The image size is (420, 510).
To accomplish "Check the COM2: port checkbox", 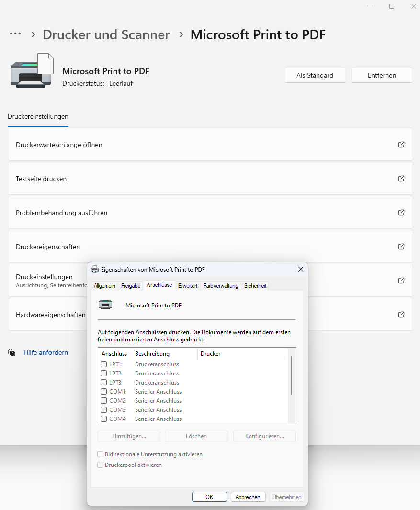I will 104,401.
